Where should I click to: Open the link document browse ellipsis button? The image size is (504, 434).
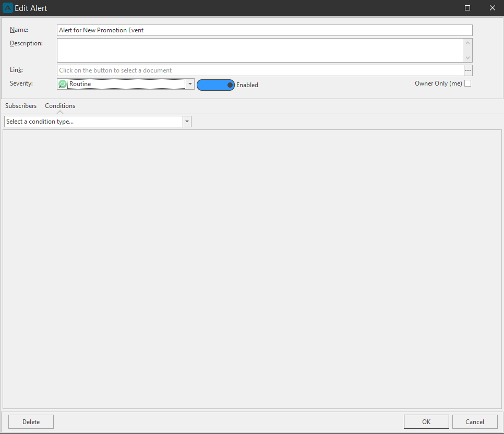468,70
